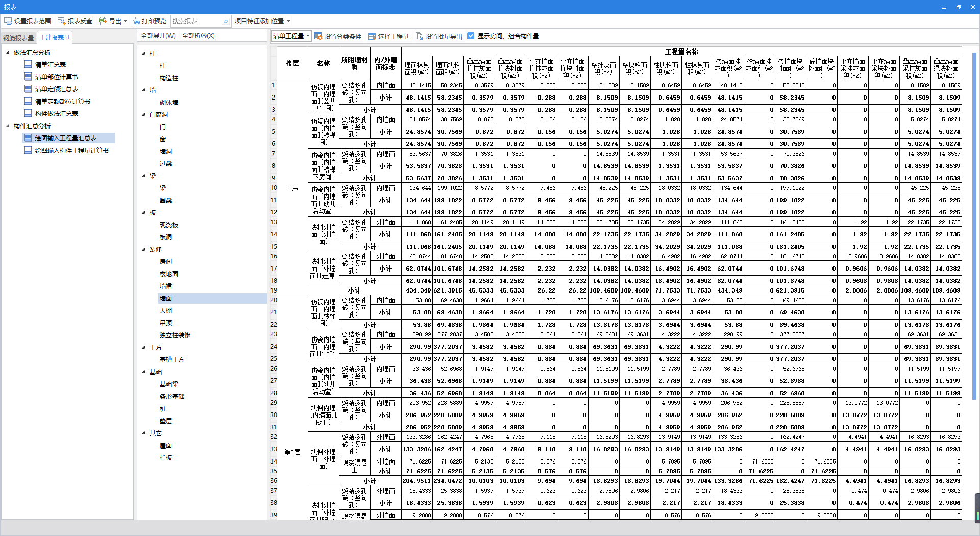Select 屋面 in component tree

[166, 445]
